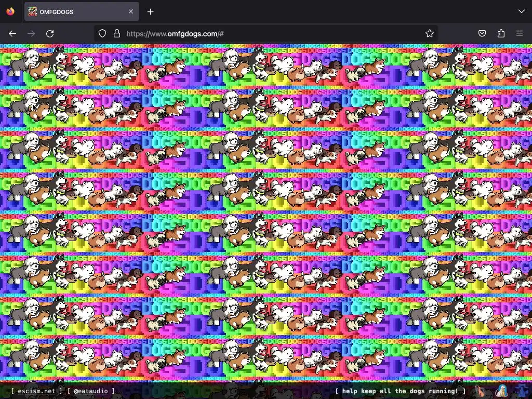Click the OMFGDOGS tab favicon
Image resolution: width=532 pixels, height=399 pixels.
pos(33,11)
